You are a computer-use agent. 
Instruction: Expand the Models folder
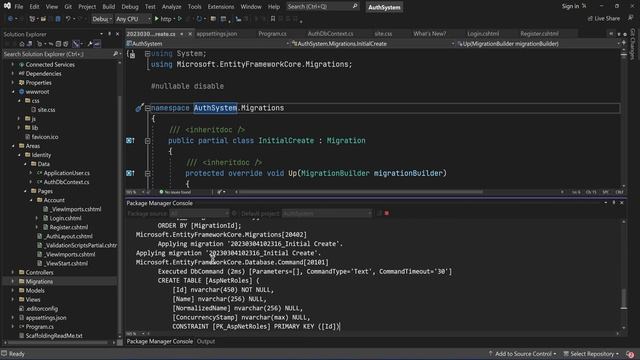(13, 290)
